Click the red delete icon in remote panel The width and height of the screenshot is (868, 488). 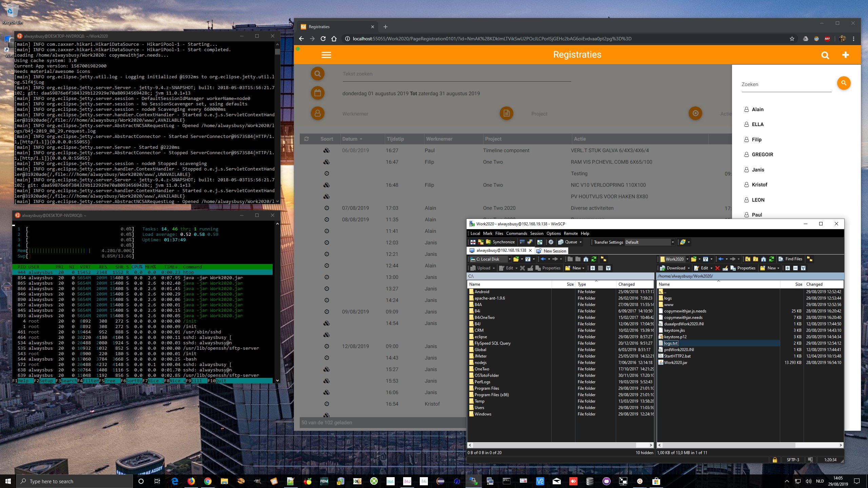[717, 268]
